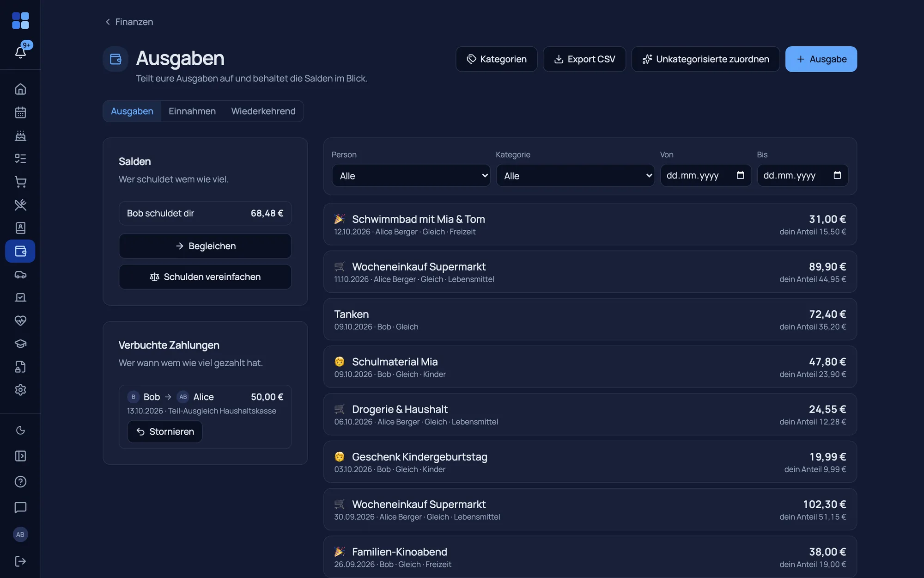Open contacts book icon in sidebar
Screen dimensions: 924x578
click(x=20, y=228)
